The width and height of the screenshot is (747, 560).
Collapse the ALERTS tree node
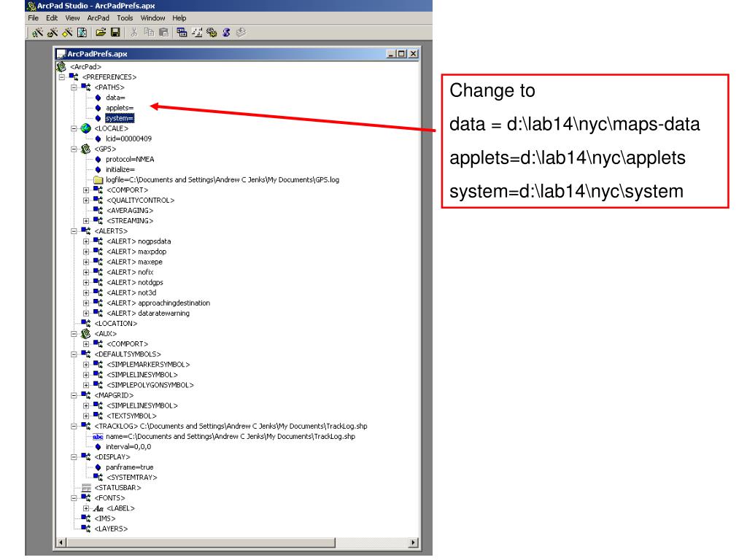(74, 231)
